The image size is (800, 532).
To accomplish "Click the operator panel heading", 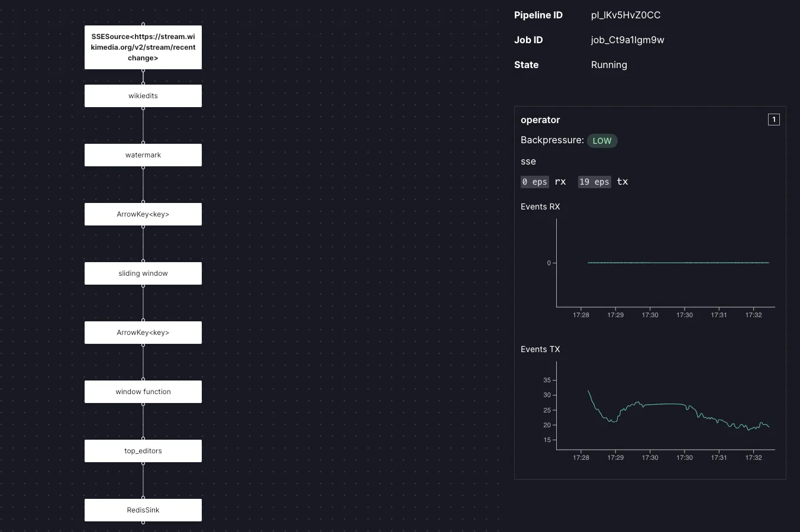I will [x=540, y=120].
